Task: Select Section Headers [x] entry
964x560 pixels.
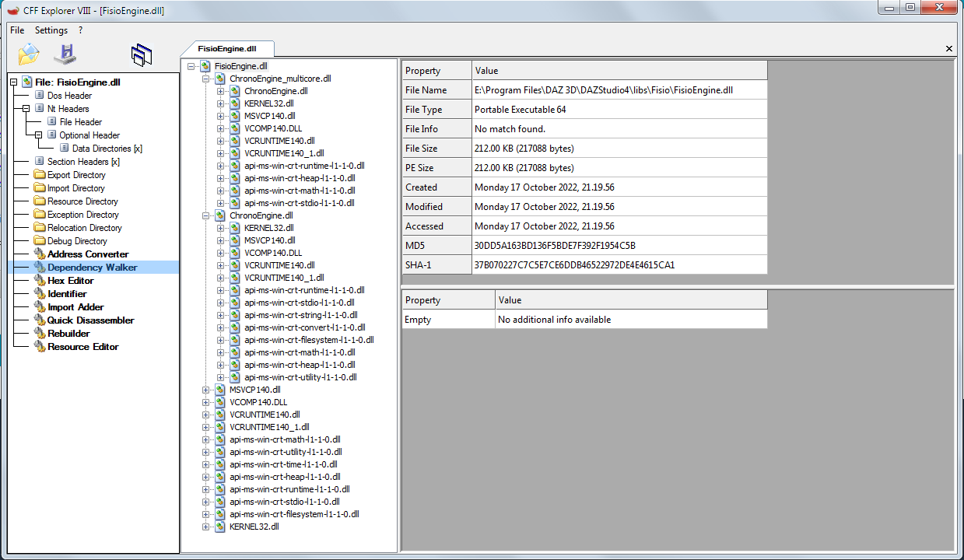Action: coord(83,162)
